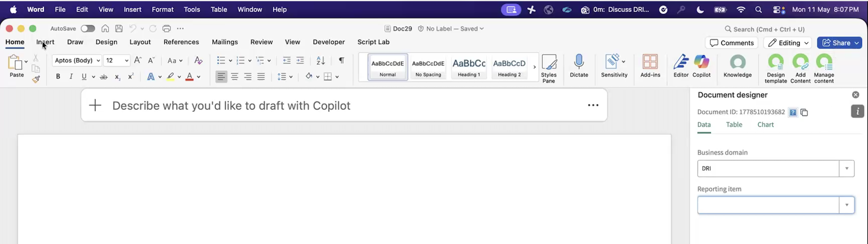Screen dimensions: 868x244
Task: Sort text with the A-Z sort icon
Action: [x=321, y=60]
